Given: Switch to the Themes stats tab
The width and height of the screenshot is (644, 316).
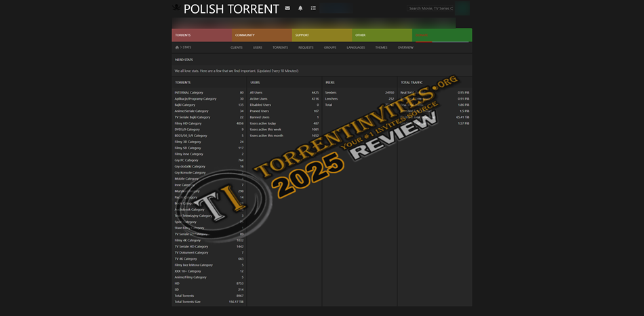Looking at the screenshot, I should (381, 47).
